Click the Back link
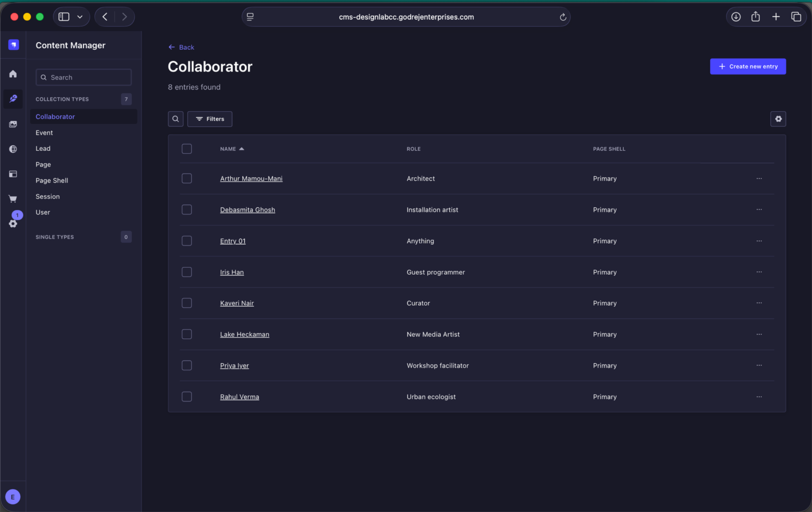The height and width of the screenshot is (512, 812). tap(181, 47)
